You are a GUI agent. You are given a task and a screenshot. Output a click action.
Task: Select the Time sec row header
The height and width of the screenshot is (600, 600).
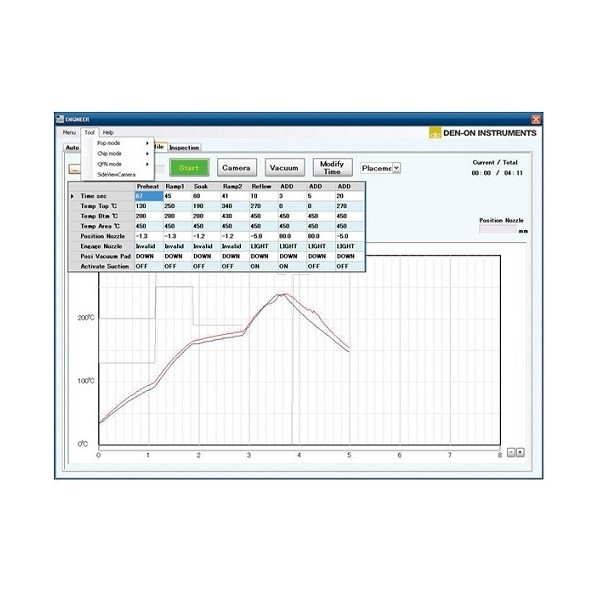pos(102,196)
